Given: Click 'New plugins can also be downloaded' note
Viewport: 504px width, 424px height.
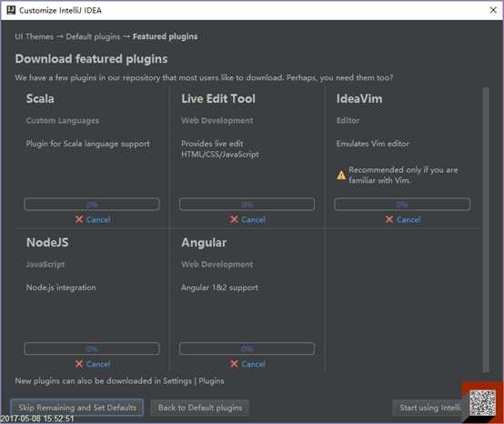Looking at the screenshot, I should pos(119,381).
